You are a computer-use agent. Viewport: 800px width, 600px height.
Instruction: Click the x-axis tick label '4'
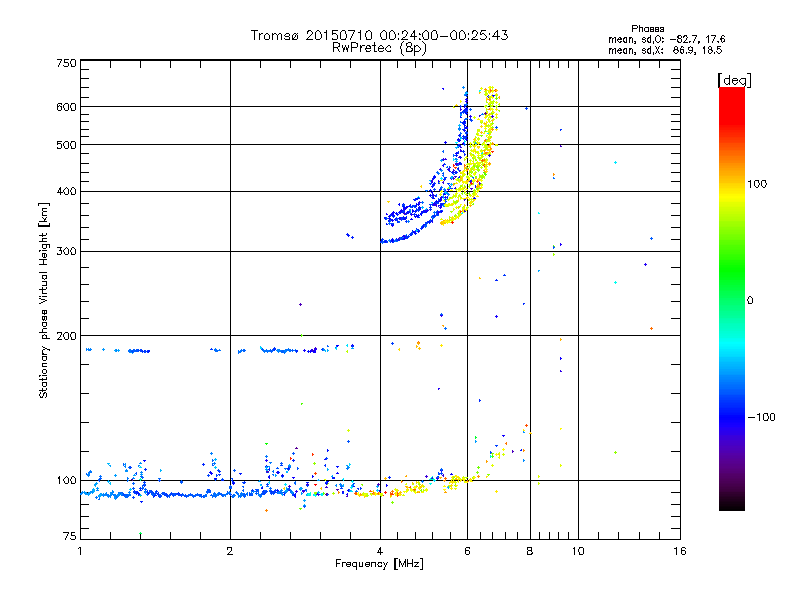[x=380, y=551]
